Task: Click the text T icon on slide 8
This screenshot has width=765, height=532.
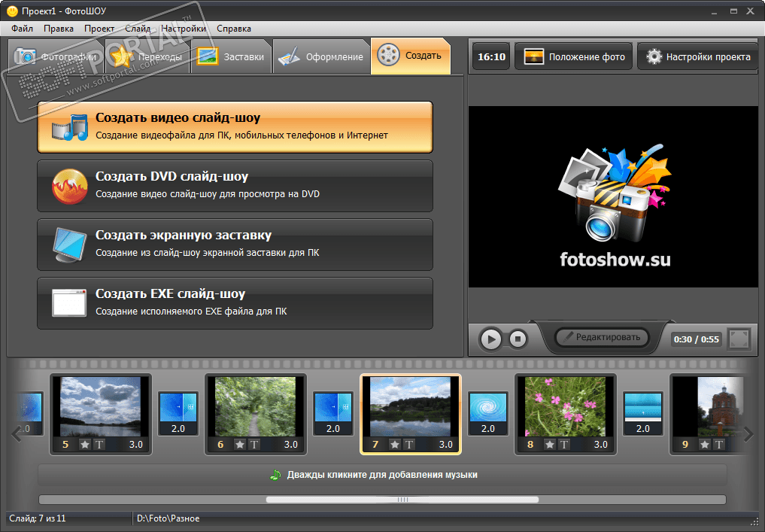Action: point(564,445)
